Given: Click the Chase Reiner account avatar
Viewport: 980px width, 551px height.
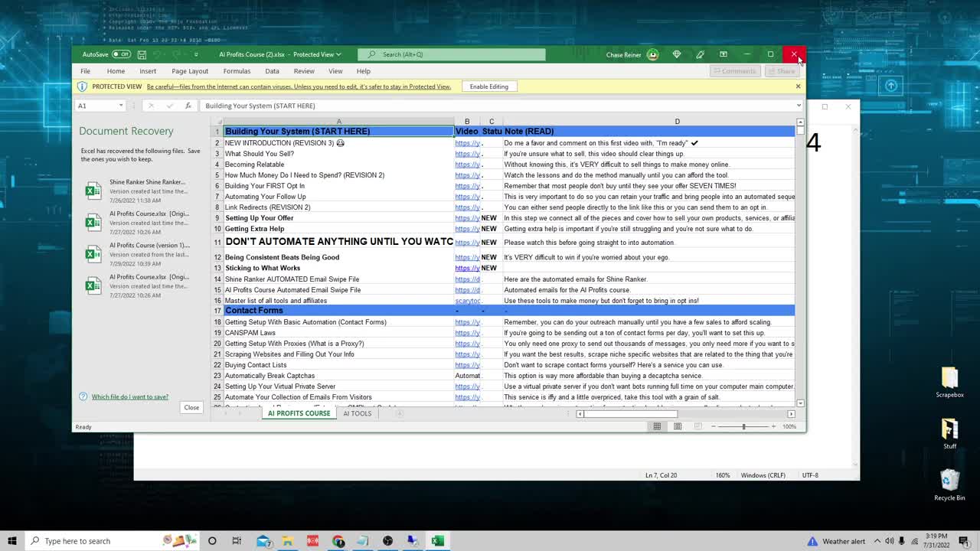Looking at the screenshot, I should [652, 54].
